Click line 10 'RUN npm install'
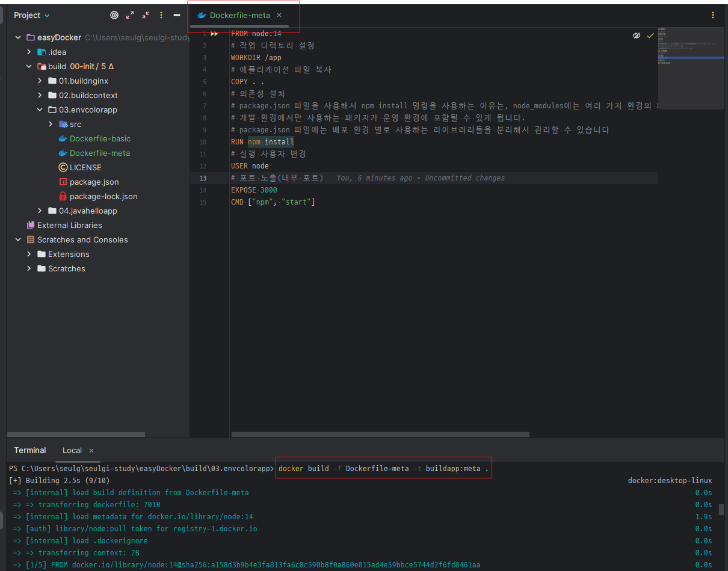The height and width of the screenshot is (571, 728). (262, 142)
